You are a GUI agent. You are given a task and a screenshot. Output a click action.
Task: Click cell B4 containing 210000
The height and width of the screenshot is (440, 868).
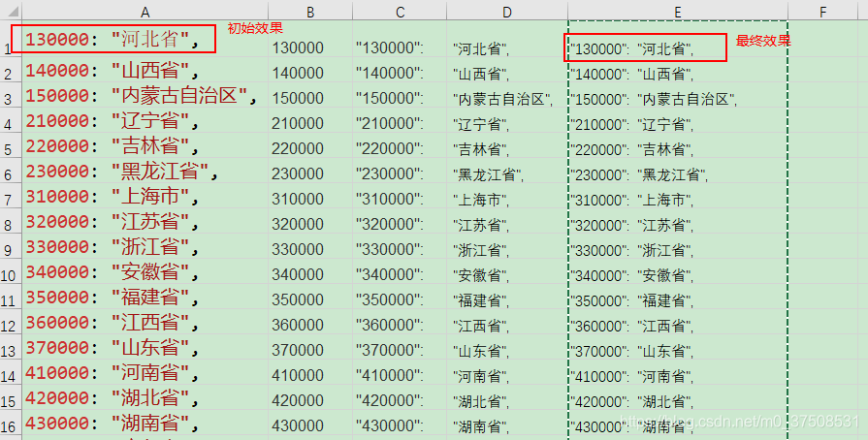tap(310, 120)
